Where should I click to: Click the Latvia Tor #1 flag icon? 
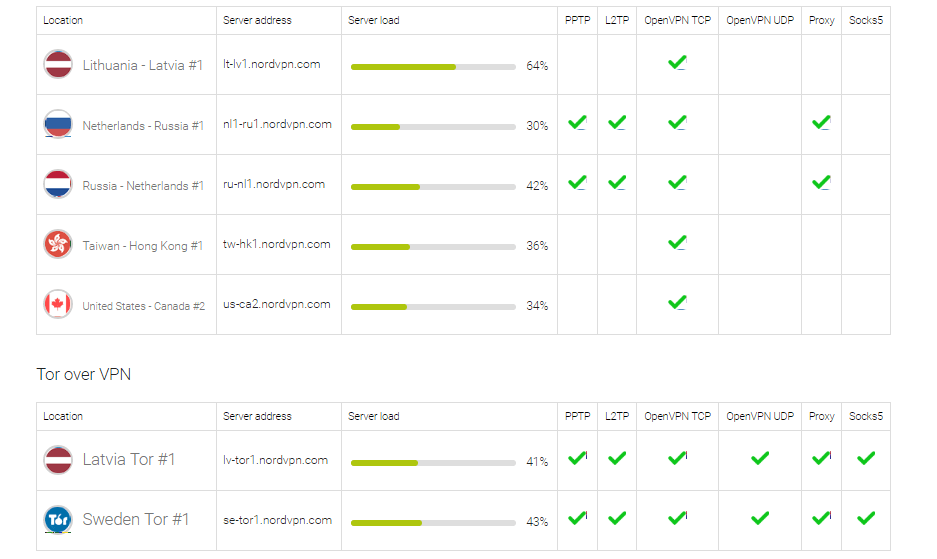(x=58, y=460)
